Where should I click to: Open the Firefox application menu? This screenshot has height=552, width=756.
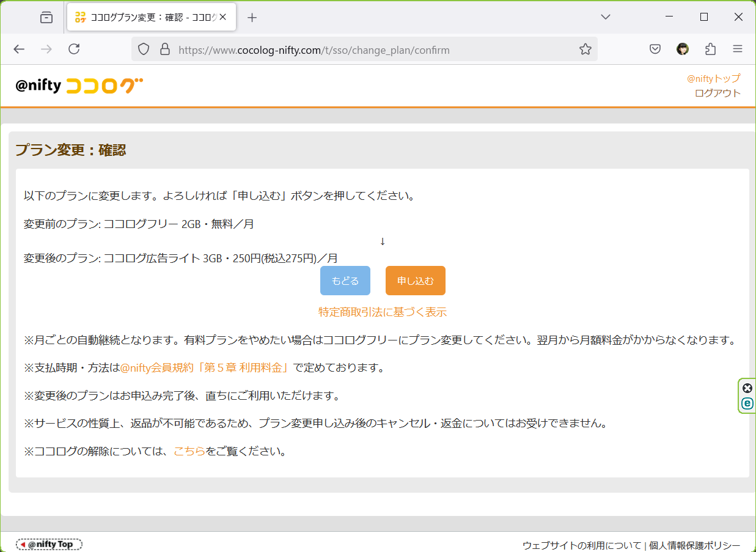click(x=738, y=50)
